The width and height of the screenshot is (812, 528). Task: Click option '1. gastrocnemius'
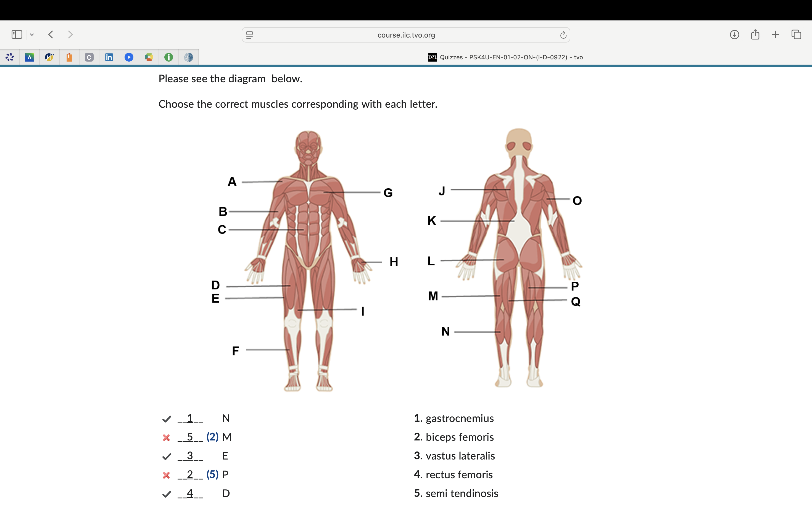454,419
